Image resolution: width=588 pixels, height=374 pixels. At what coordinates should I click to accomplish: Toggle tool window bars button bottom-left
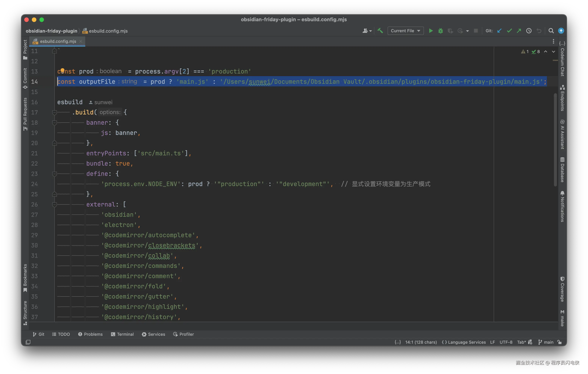click(x=28, y=342)
